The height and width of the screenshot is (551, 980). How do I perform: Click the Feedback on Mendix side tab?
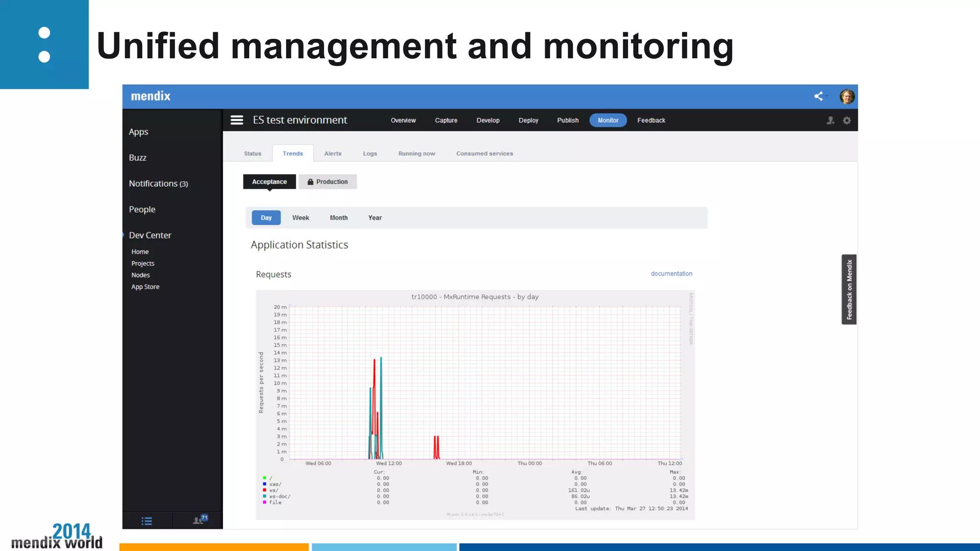849,289
